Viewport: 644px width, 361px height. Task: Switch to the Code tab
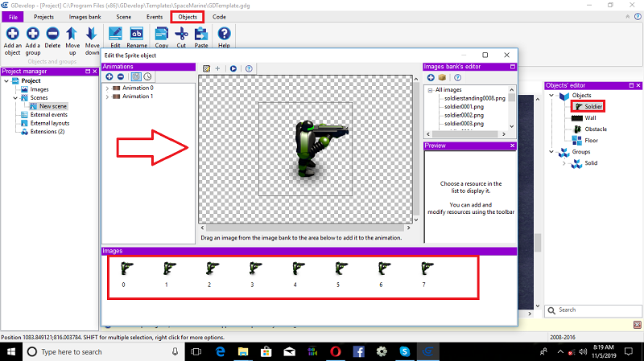219,17
